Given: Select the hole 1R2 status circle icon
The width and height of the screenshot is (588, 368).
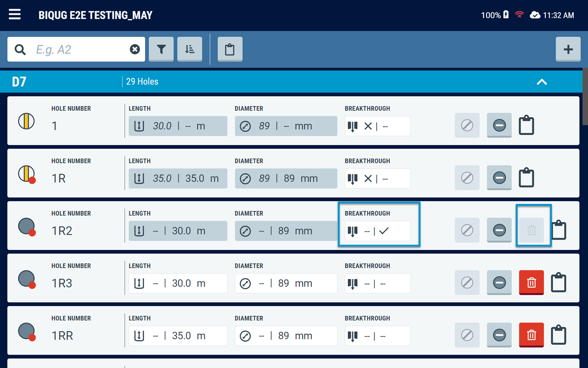Looking at the screenshot, I should tap(27, 227).
